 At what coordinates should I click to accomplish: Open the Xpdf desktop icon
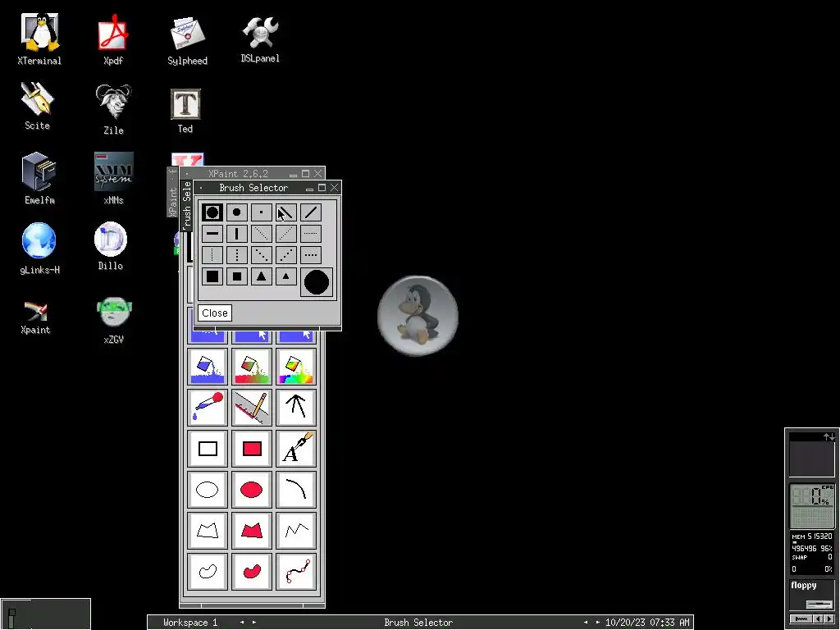113,39
